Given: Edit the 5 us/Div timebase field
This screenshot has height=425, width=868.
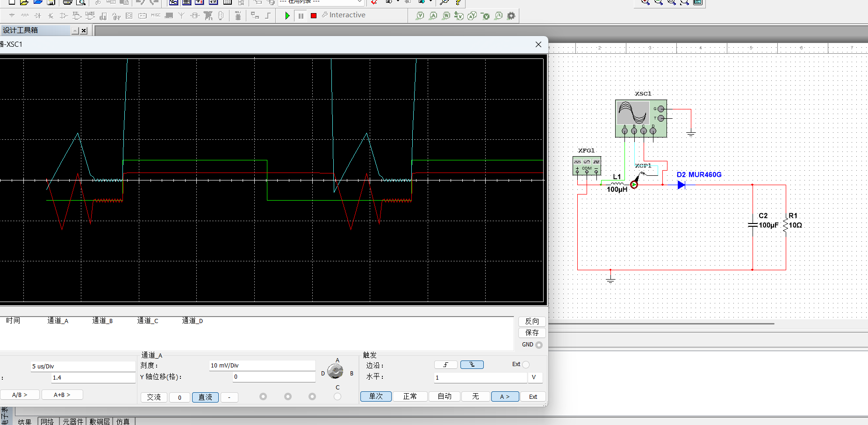Looking at the screenshot, I should tap(83, 366).
